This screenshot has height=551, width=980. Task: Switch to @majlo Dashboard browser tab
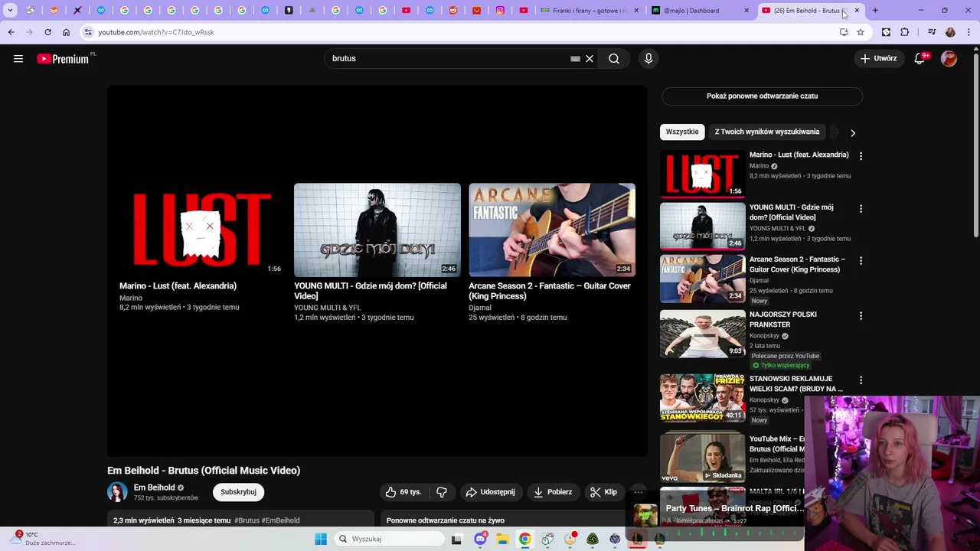point(701,11)
